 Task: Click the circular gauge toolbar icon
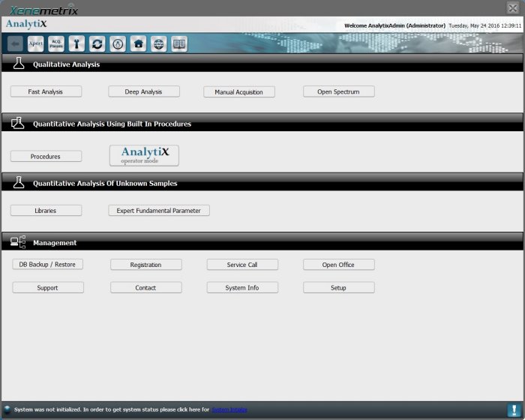pyautogui.click(x=118, y=44)
